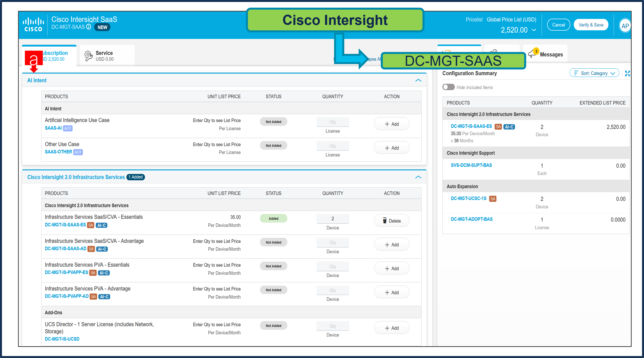The width and height of the screenshot is (644, 358).
Task: Click the Cisco logo icon
Action: (x=33, y=25)
